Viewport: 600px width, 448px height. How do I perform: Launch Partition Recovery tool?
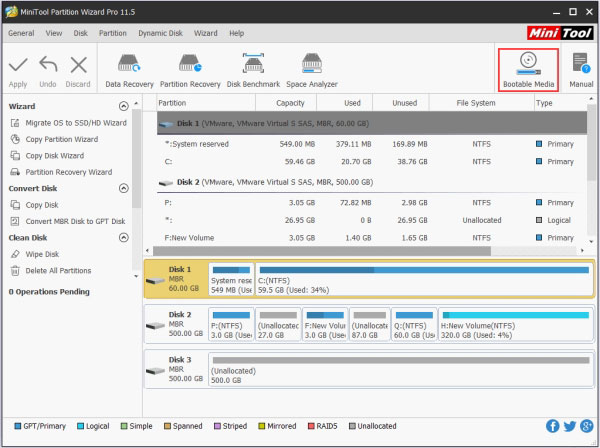[x=190, y=71]
